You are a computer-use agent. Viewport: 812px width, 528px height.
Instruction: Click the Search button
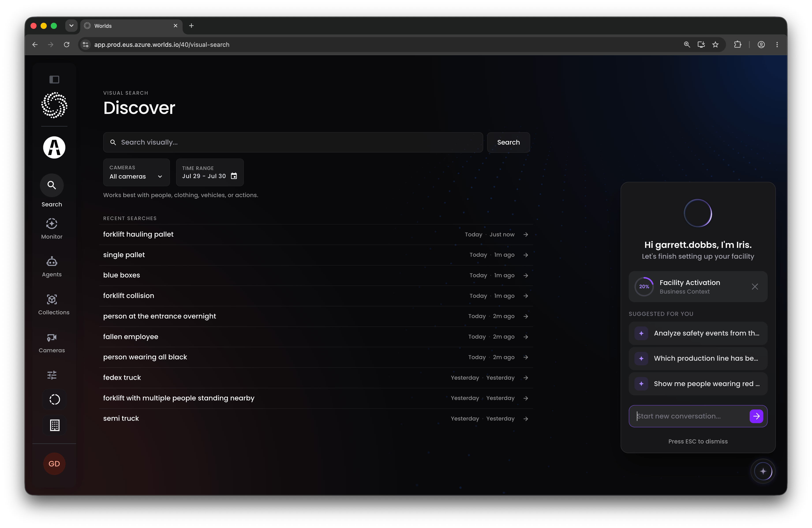point(508,142)
